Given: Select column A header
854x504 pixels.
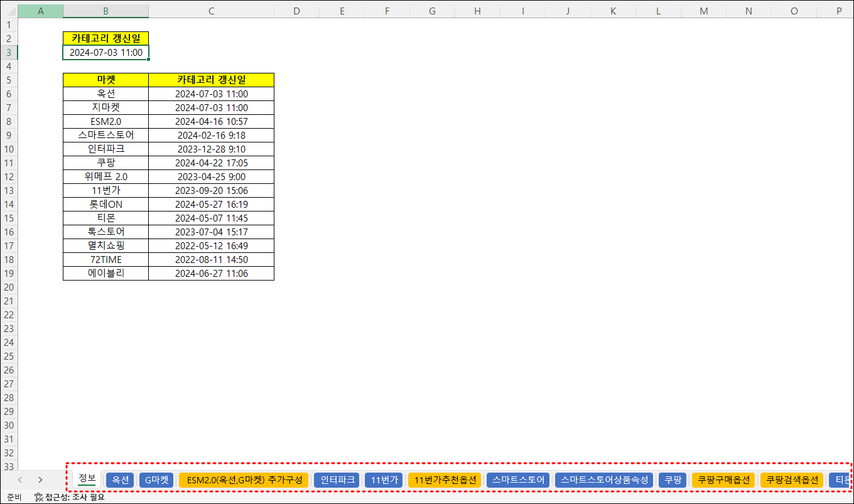Looking at the screenshot, I should pos(41,11).
